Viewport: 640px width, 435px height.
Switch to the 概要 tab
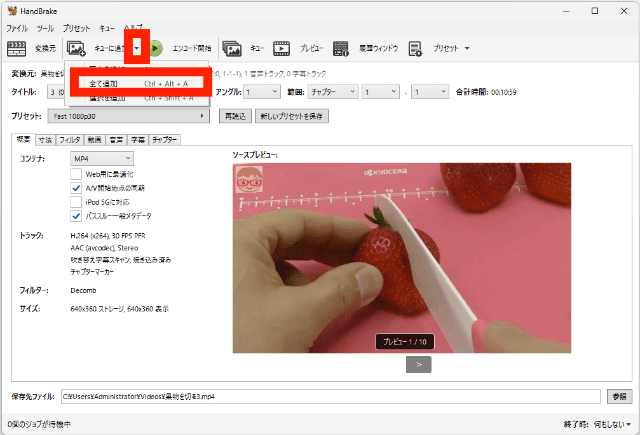[x=23, y=139]
